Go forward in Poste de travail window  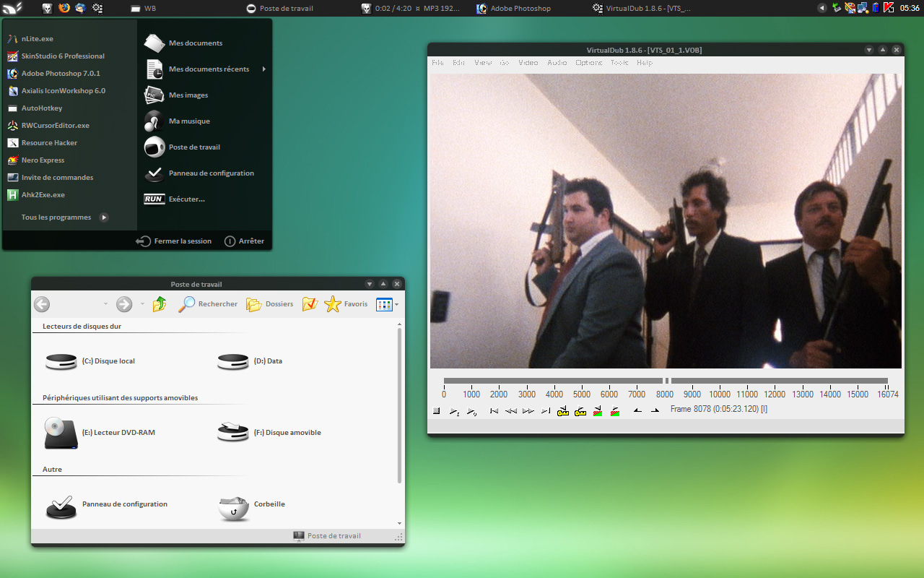pos(124,304)
